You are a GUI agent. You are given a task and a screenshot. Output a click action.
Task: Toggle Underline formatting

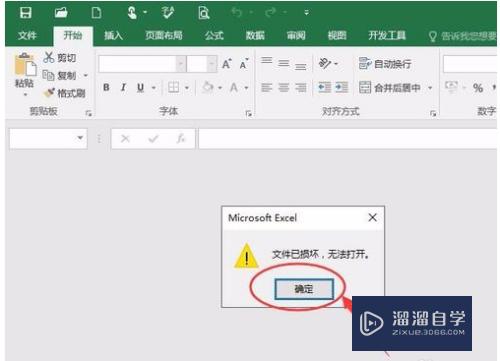(140, 88)
